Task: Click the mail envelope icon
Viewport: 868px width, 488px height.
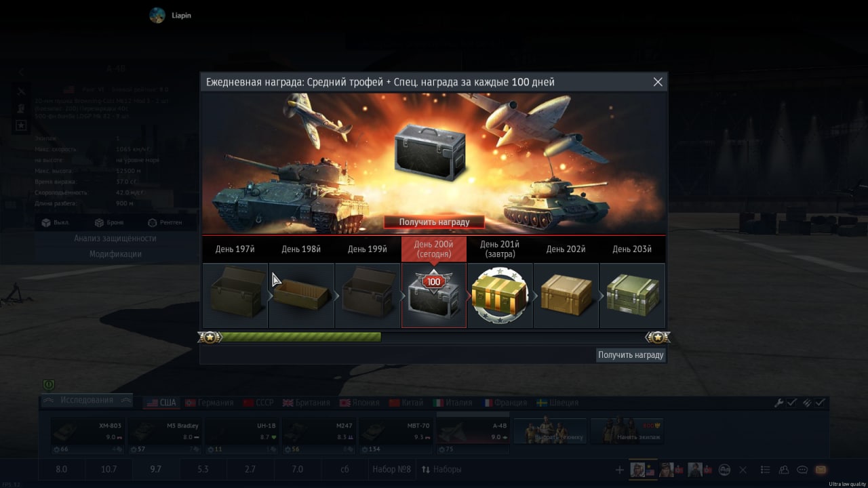Action: tap(821, 470)
